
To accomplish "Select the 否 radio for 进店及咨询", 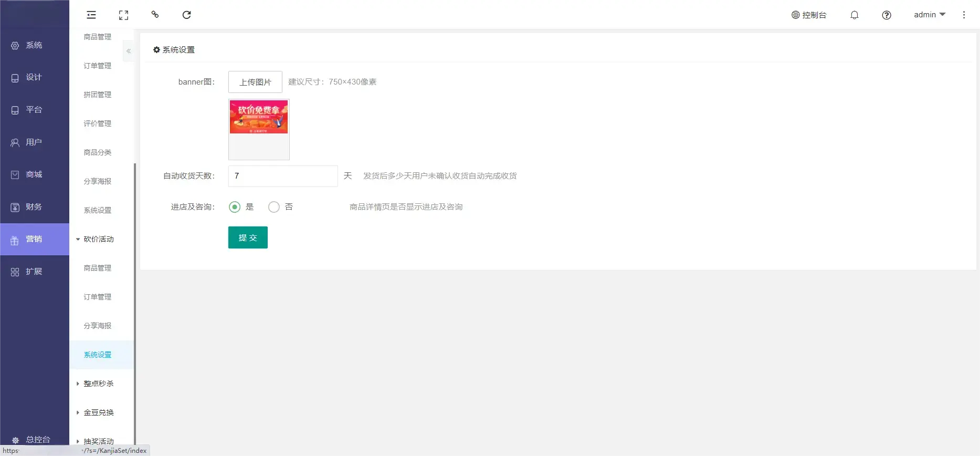I will point(273,207).
